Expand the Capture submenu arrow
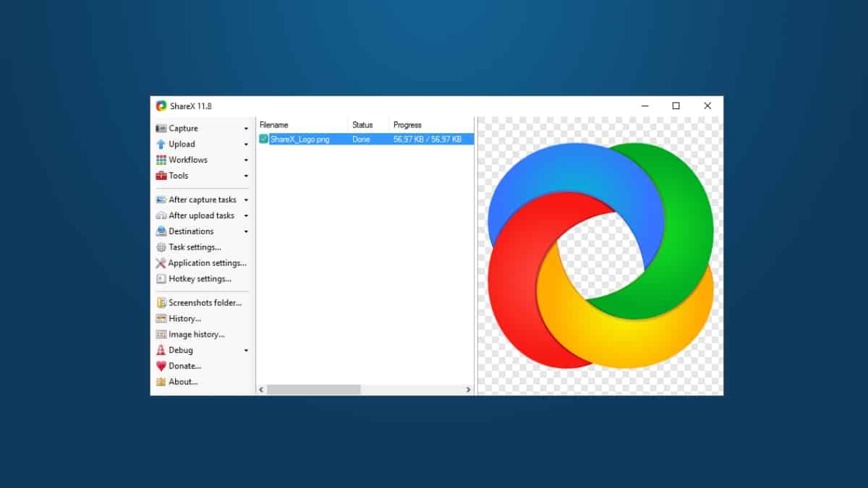This screenshot has width=868, height=488. (246, 129)
